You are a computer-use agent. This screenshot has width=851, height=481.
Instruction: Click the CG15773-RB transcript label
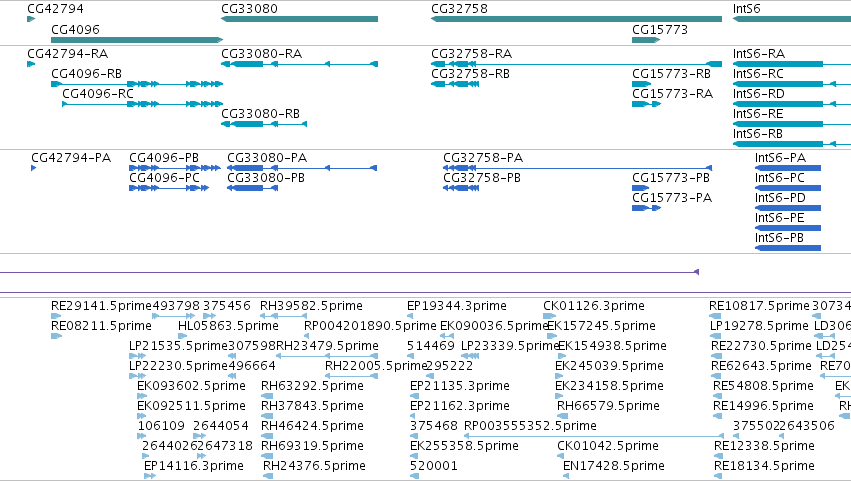pyautogui.click(x=671, y=74)
